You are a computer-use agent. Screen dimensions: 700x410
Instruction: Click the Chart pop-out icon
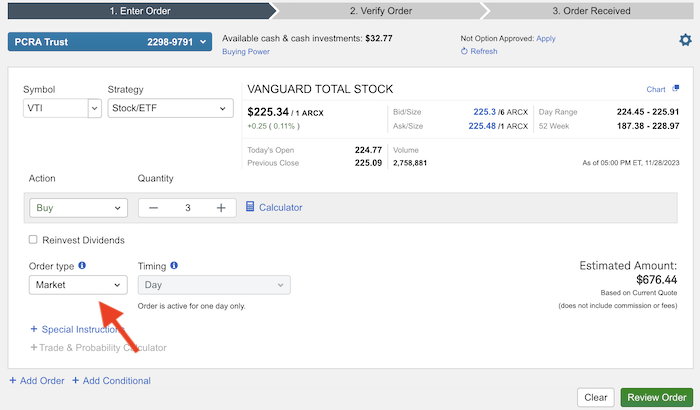(x=676, y=89)
